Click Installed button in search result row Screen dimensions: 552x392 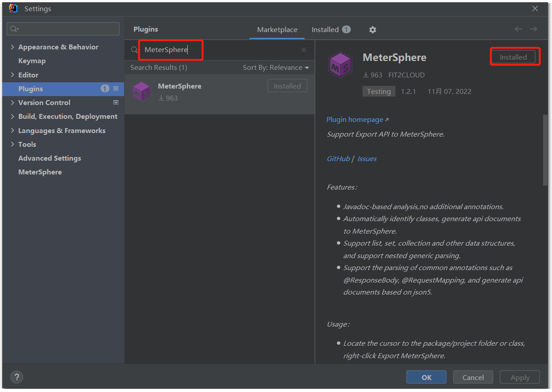287,86
